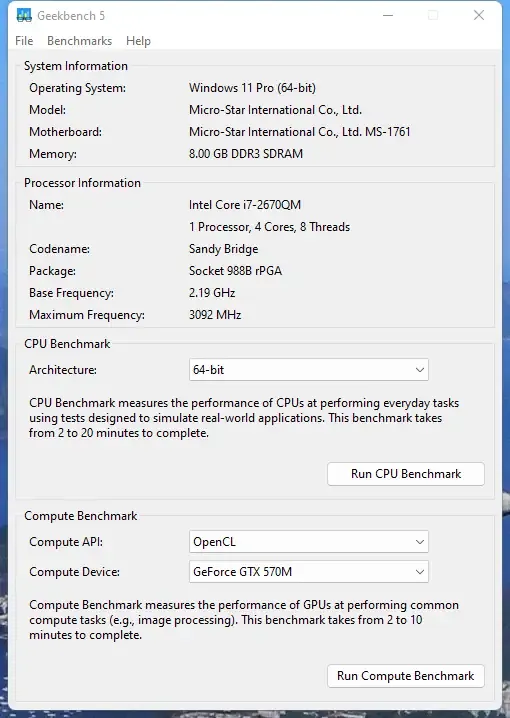Click the 'Memory:' label
Viewport: 510px width, 718px height.
click(53, 154)
